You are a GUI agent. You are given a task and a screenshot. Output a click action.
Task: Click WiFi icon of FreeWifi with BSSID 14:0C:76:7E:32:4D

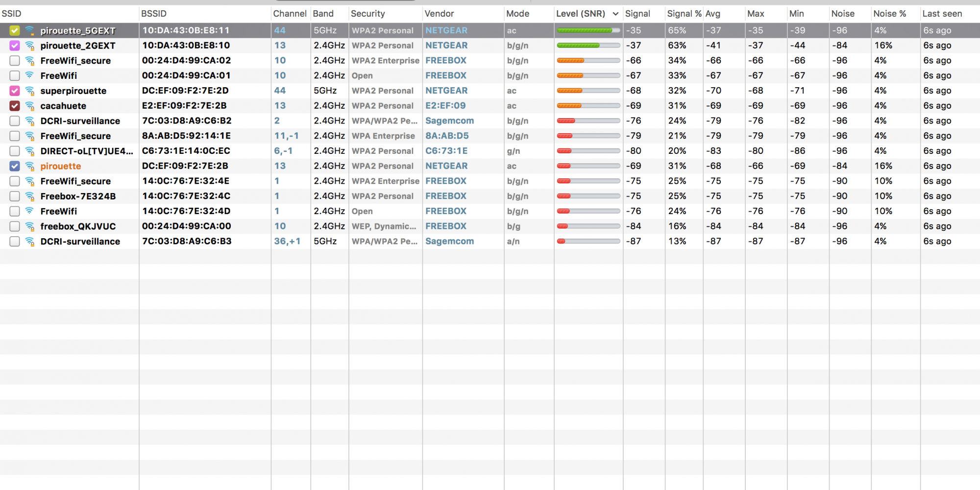tap(30, 212)
